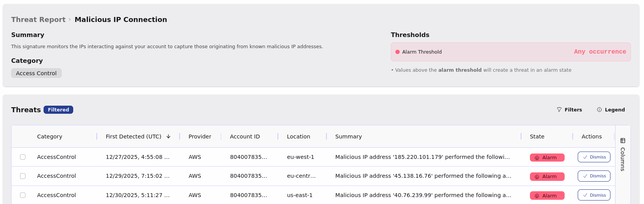
Task: Dismiss the us-east-1 threat
Action: point(594,195)
